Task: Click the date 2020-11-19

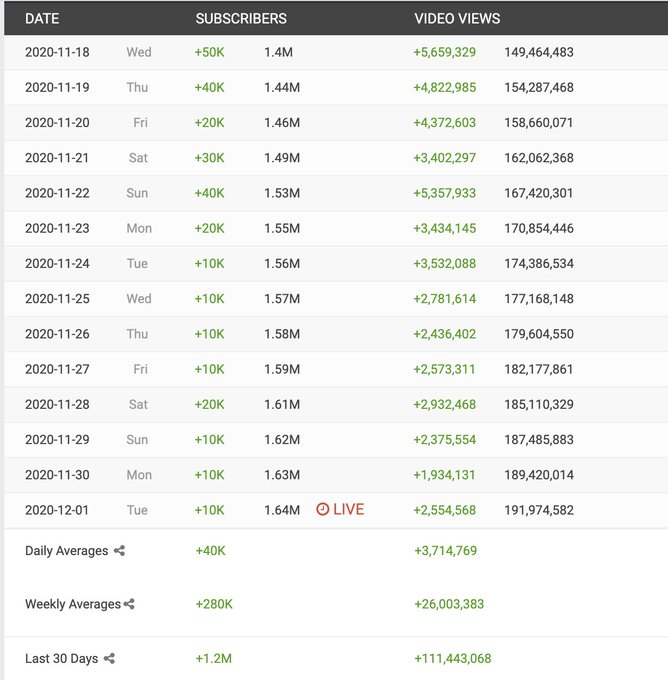Action: [57, 87]
